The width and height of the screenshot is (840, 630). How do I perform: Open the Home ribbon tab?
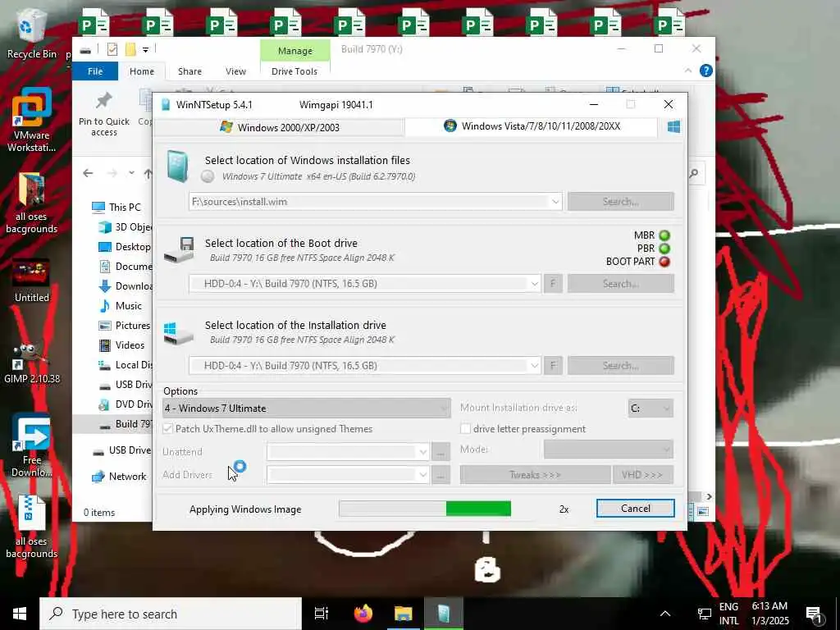[x=142, y=71]
